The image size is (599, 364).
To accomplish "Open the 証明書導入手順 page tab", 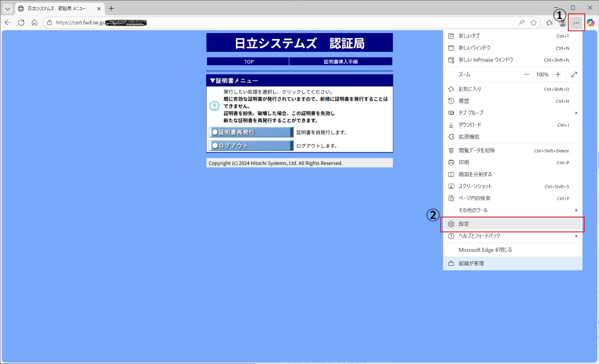I will 341,62.
